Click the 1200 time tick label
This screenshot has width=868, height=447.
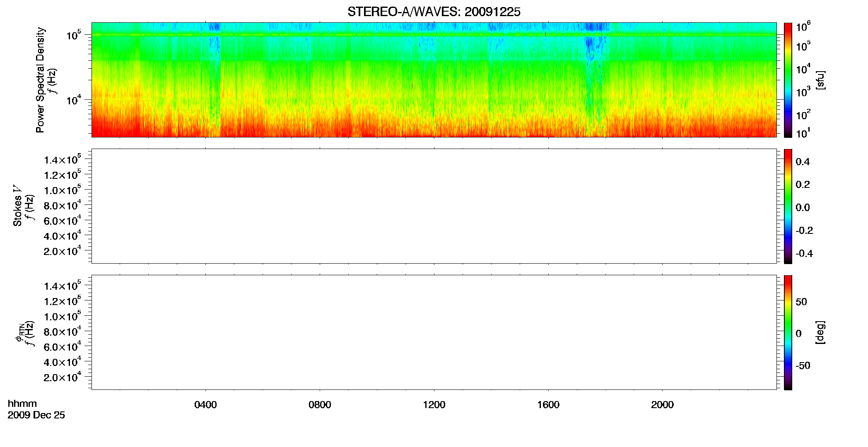434,405
